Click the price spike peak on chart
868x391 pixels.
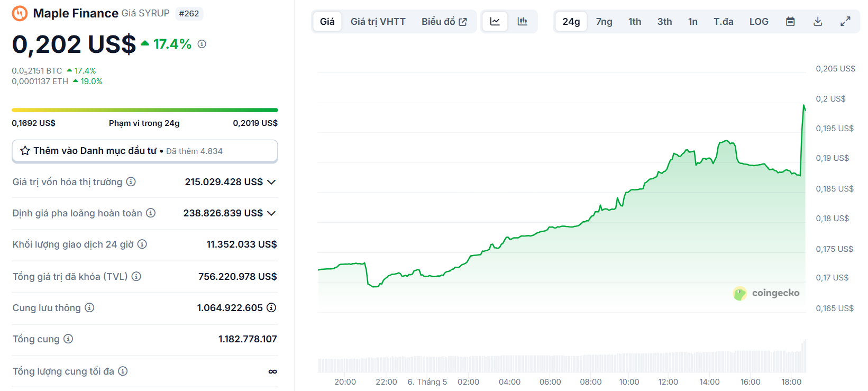[804, 106]
